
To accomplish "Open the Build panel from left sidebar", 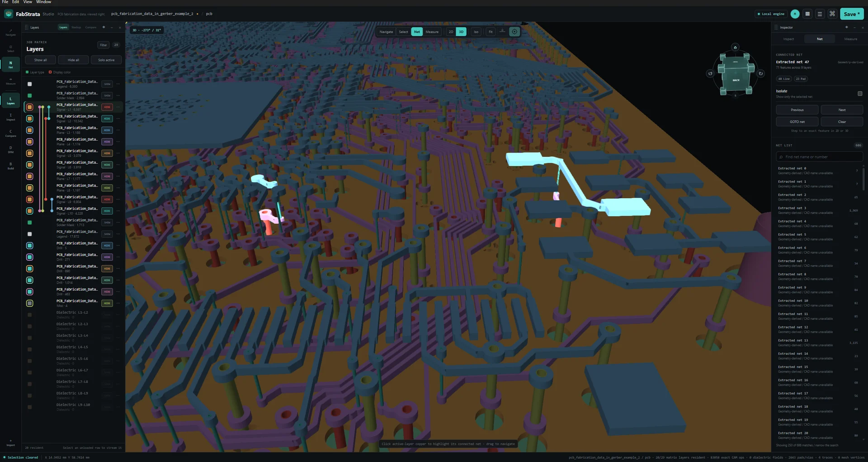I will [10, 166].
